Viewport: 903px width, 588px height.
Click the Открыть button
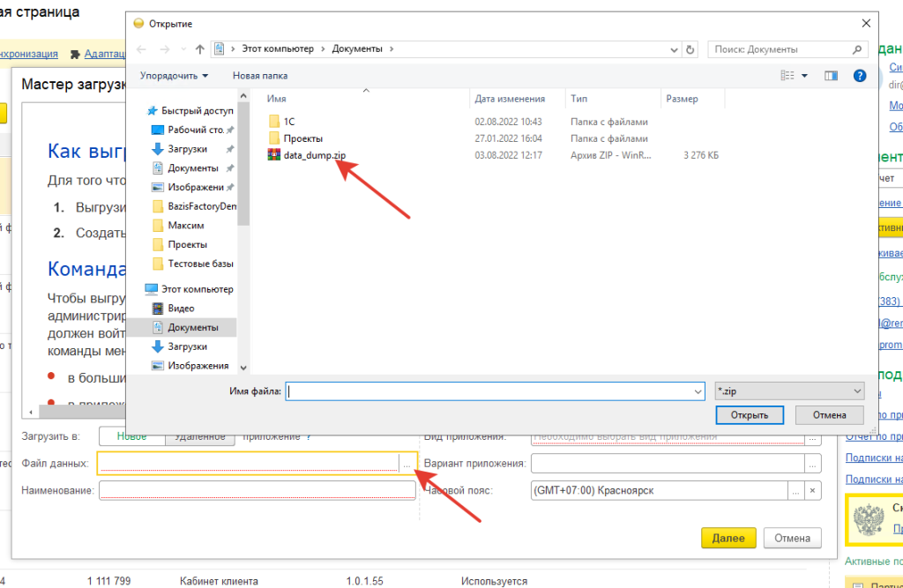coord(750,414)
